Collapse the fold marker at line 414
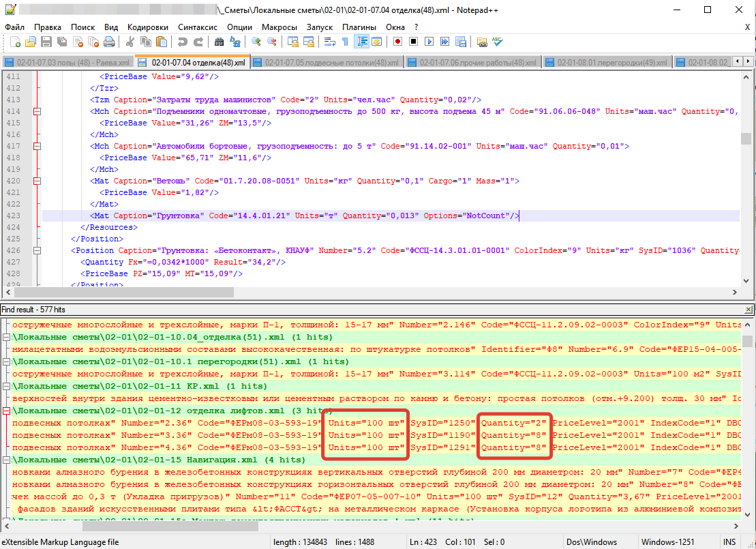The width and height of the screenshot is (756, 549). click(x=37, y=111)
